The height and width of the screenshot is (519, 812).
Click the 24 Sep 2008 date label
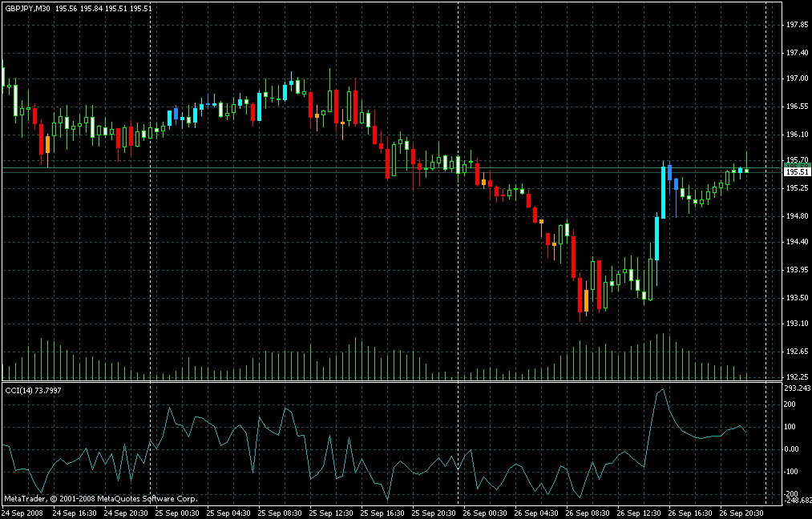[24, 512]
